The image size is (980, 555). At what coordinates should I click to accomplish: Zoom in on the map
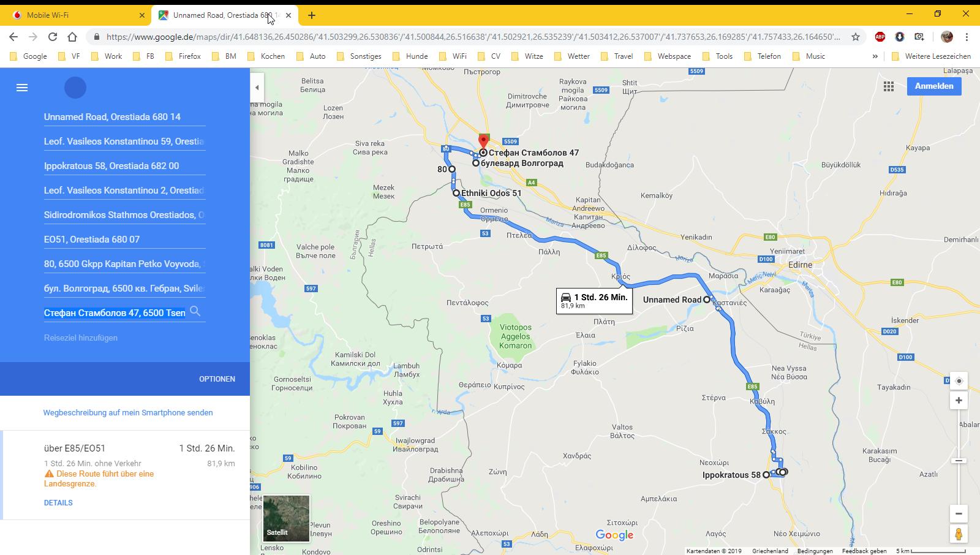(x=959, y=401)
